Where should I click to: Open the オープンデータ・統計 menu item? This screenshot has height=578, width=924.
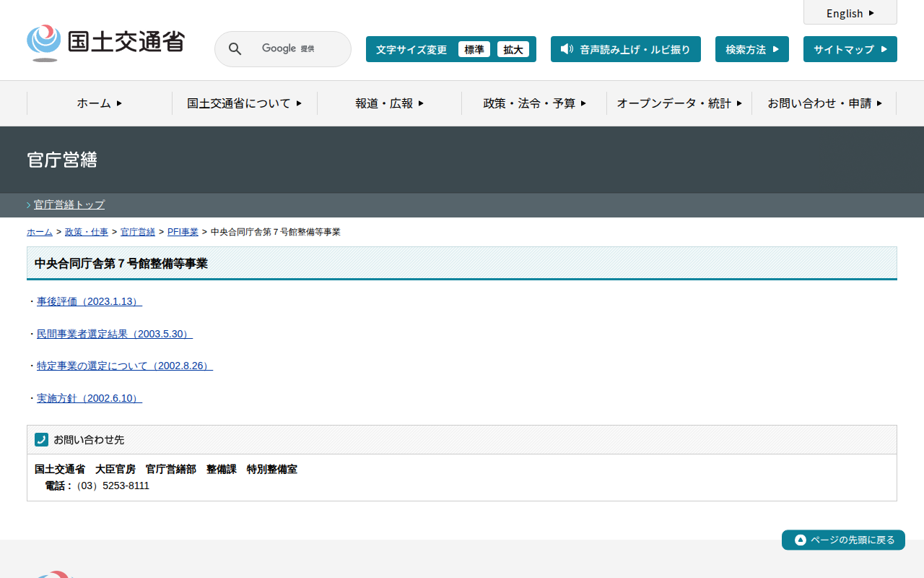pos(679,103)
